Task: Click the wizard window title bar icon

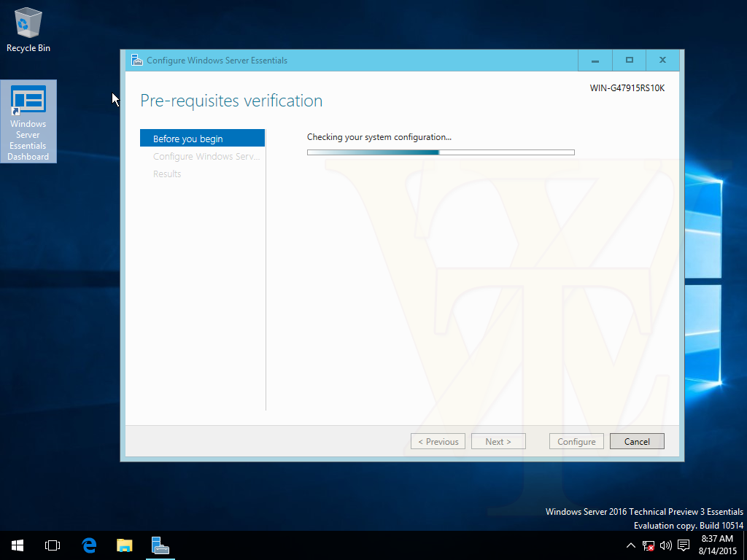Action: 137,61
